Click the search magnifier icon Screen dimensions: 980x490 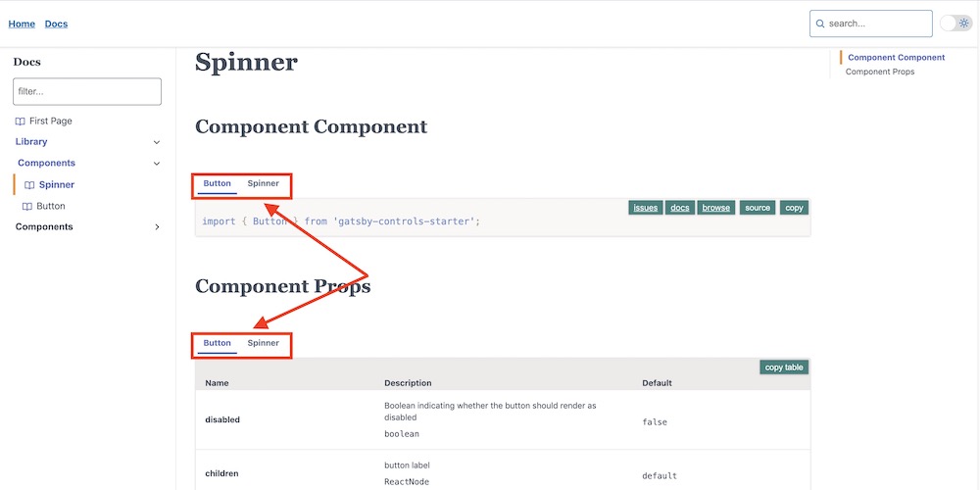click(820, 24)
